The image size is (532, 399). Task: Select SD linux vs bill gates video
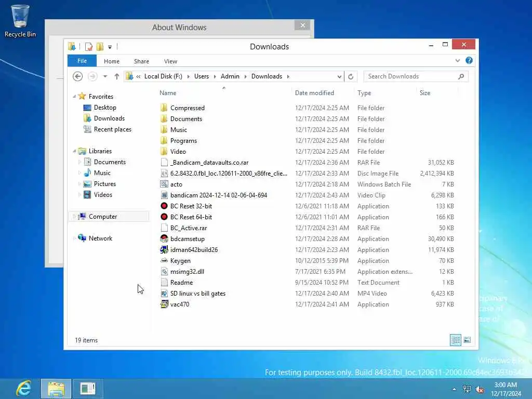pos(198,294)
